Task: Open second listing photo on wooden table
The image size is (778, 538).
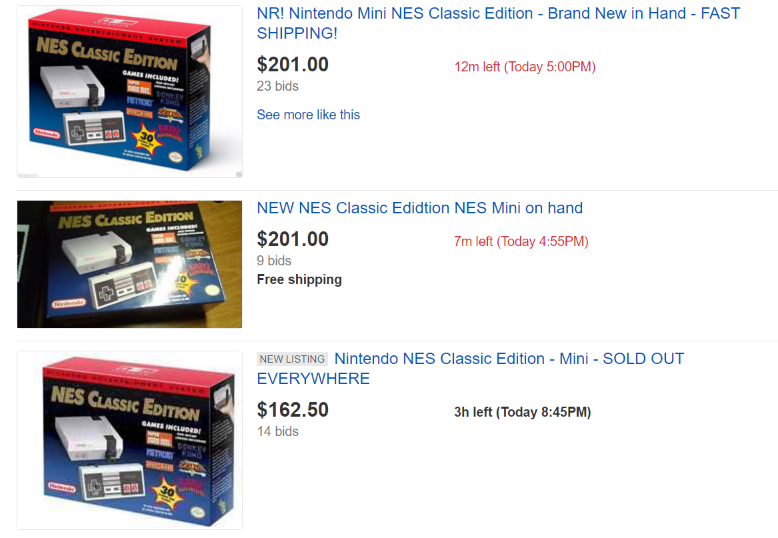Action: [130, 264]
